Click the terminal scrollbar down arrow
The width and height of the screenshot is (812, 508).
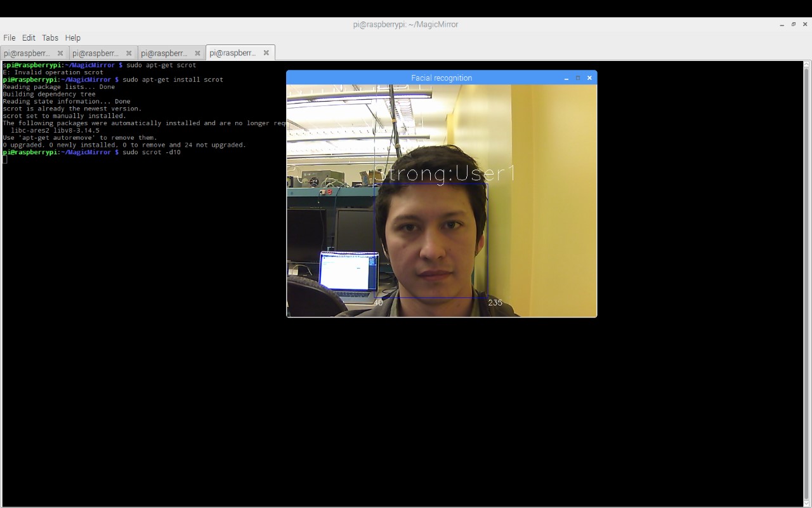(807, 502)
